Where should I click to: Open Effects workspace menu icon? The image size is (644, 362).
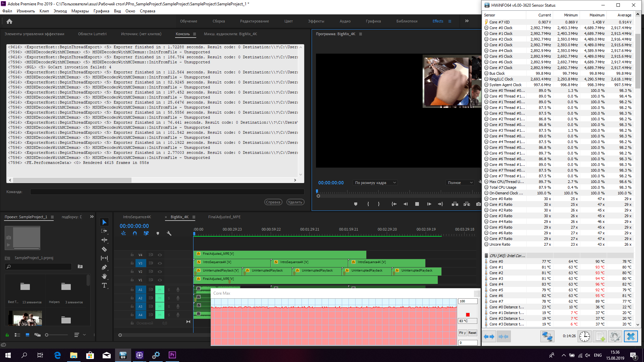click(450, 21)
